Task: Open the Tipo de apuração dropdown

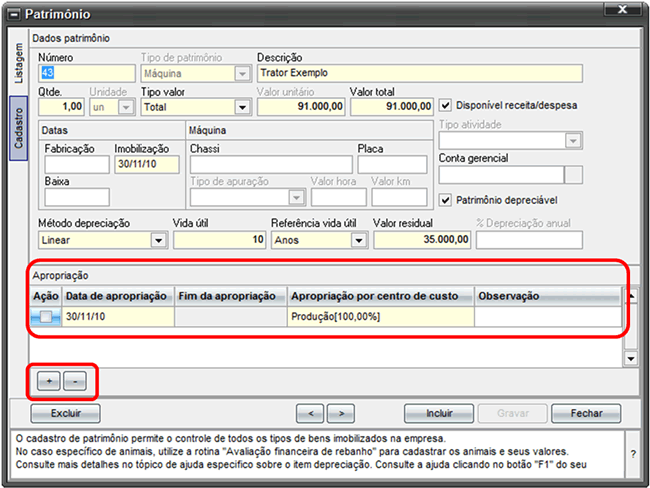Action: tap(296, 197)
